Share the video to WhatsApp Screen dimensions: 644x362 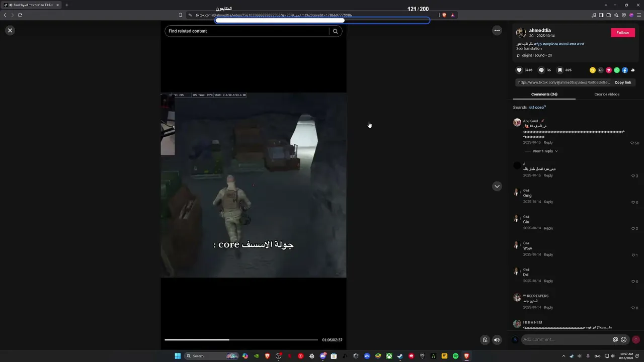(617, 70)
